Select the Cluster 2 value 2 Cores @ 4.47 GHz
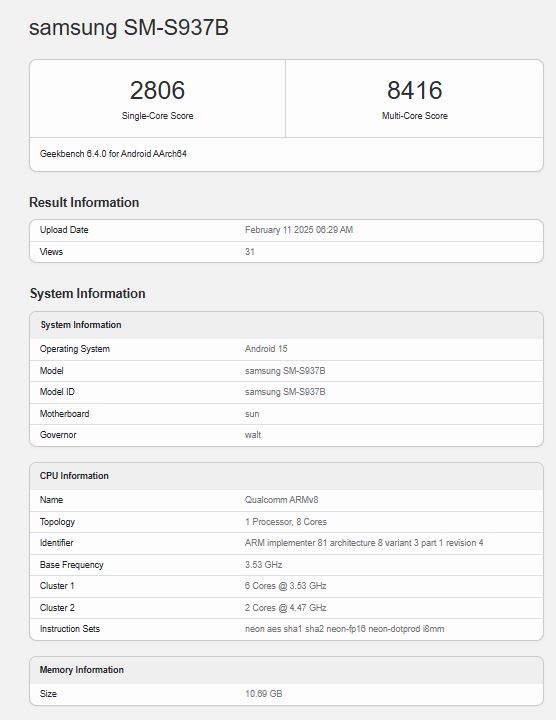556x720 pixels. click(286, 608)
